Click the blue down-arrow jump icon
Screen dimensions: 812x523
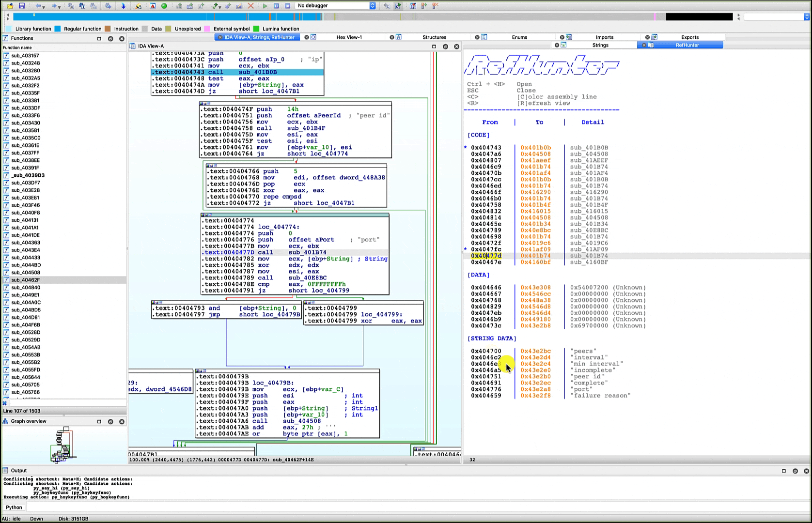(123, 6)
